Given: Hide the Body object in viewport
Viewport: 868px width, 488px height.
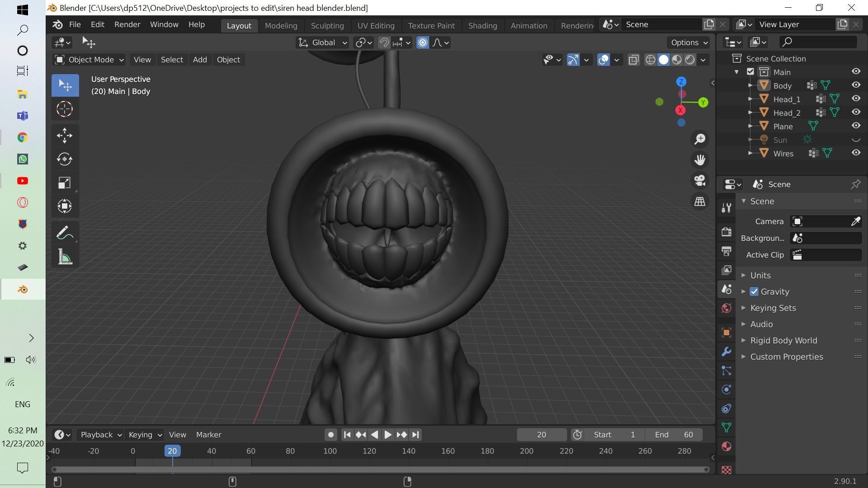Looking at the screenshot, I should (x=856, y=85).
